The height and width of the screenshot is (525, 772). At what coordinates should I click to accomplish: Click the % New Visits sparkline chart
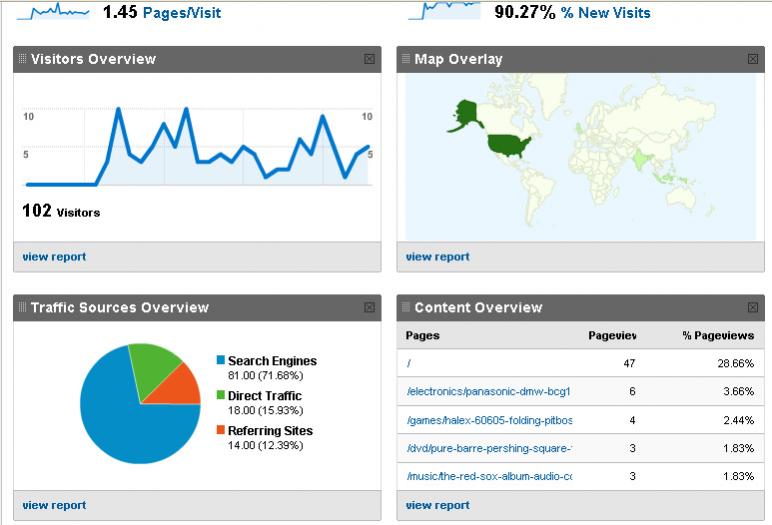[445, 11]
